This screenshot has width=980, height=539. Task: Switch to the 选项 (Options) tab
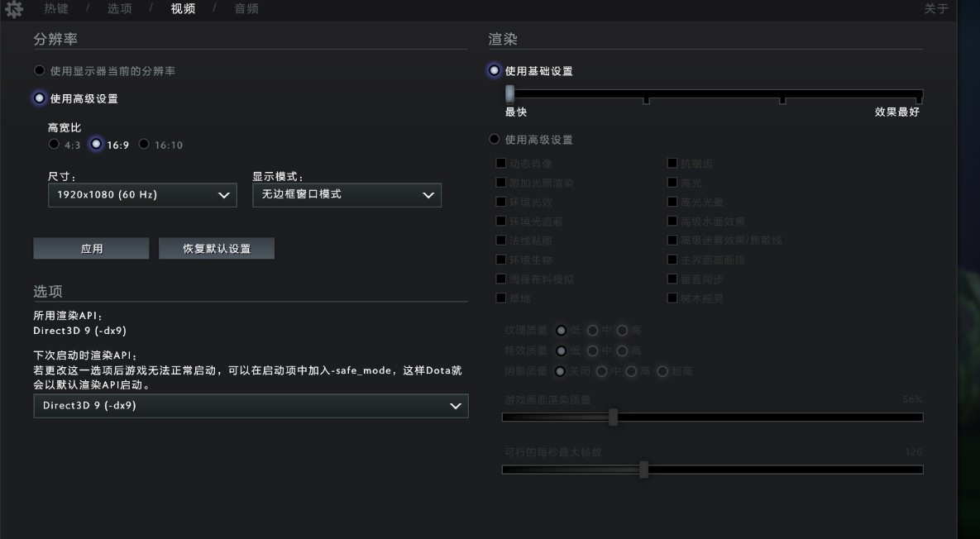(119, 9)
